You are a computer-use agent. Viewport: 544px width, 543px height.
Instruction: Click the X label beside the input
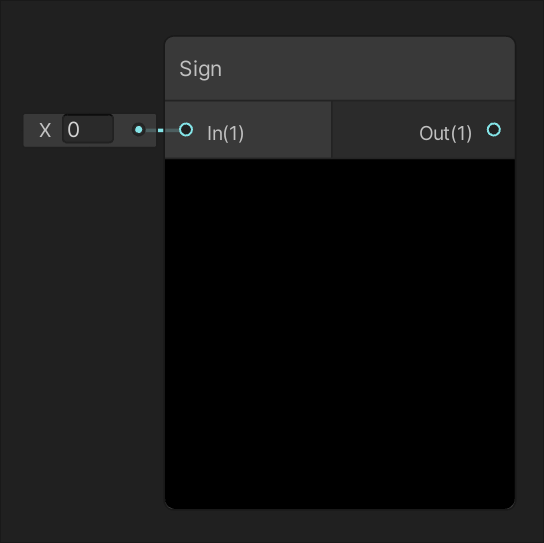pyautogui.click(x=45, y=130)
